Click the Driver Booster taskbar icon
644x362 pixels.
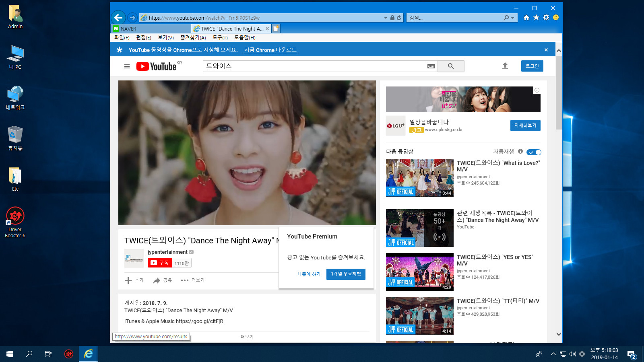coord(69,354)
